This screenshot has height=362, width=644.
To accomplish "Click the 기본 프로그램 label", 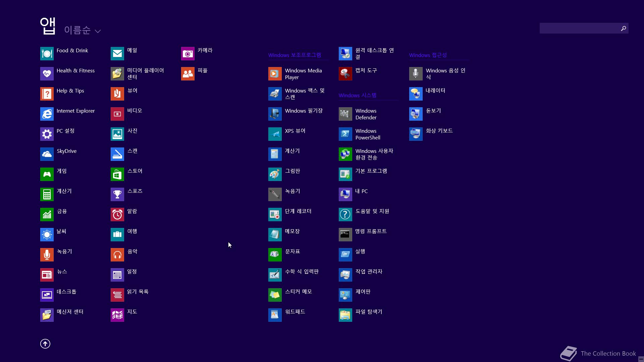I will (371, 171).
